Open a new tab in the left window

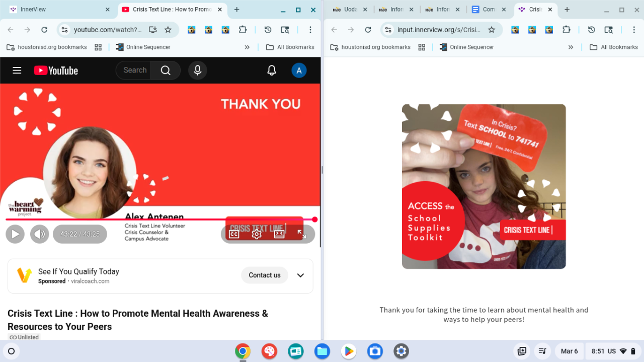(x=237, y=10)
